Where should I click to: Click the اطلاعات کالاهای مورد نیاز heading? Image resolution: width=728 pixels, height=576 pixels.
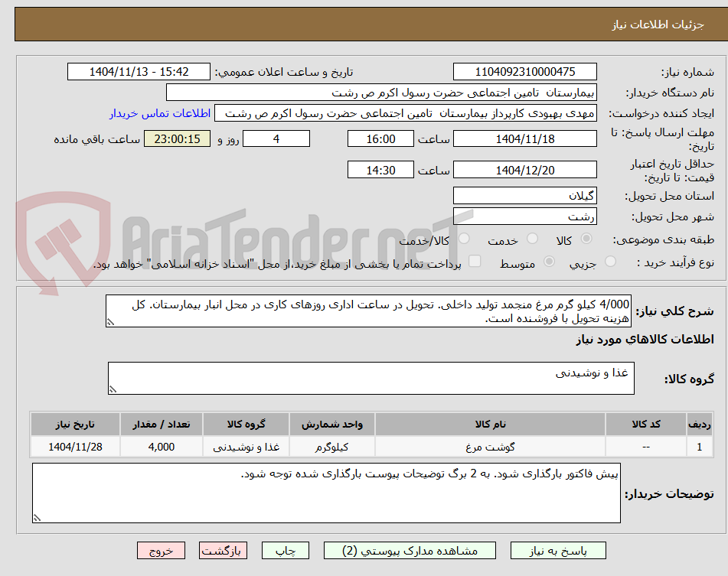click(x=645, y=340)
